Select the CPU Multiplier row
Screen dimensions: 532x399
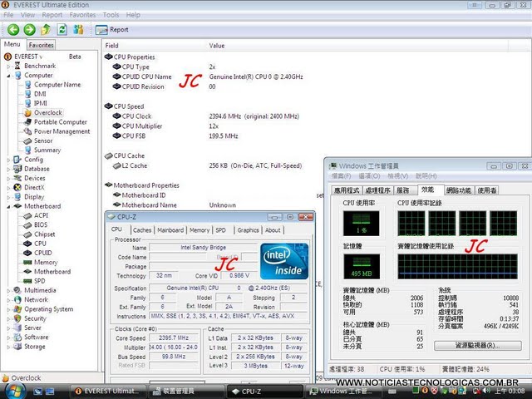click(x=207, y=126)
